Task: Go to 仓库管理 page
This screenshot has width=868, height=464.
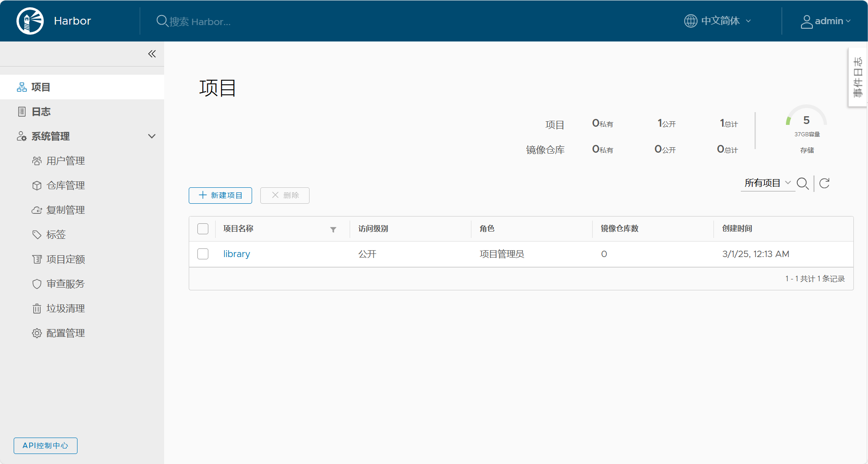Action: [x=66, y=186]
